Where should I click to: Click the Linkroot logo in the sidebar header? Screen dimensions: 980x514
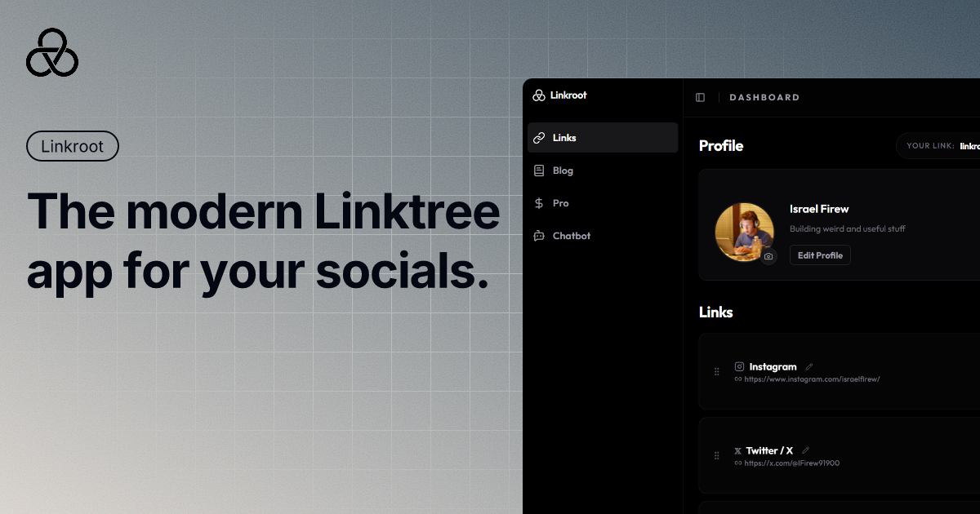(539, 95)
